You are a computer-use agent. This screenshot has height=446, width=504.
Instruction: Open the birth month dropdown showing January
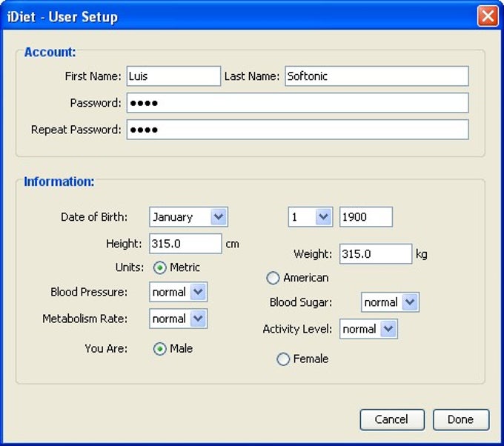tap(189, 217)
